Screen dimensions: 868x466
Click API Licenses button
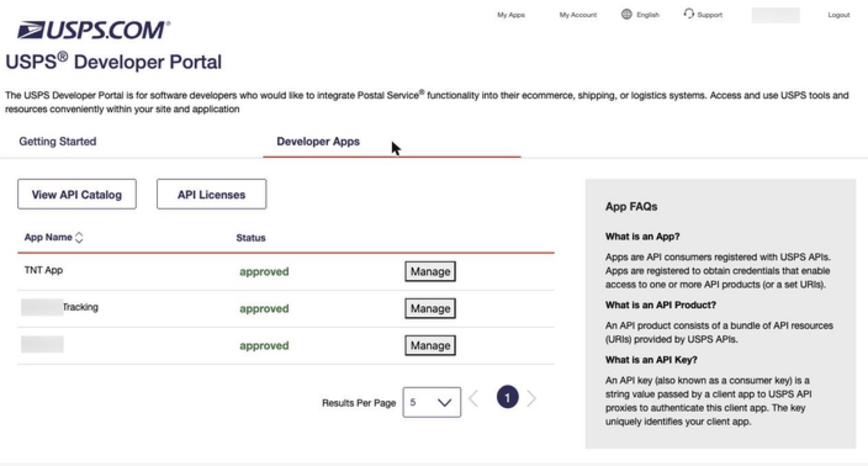click(x=211, y=195)
